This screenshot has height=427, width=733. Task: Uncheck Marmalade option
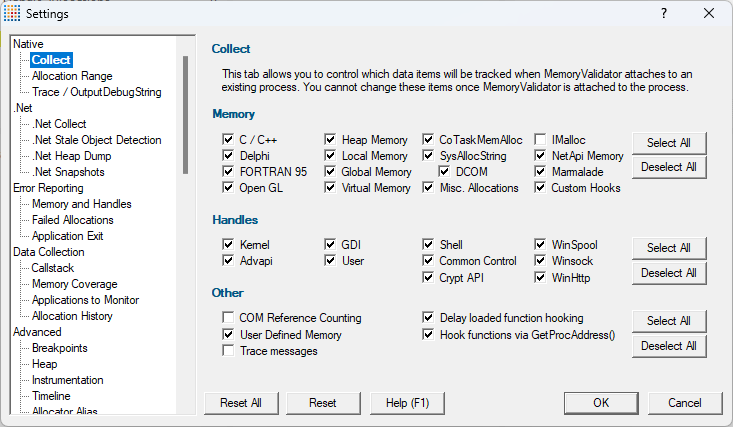point(540,172)
